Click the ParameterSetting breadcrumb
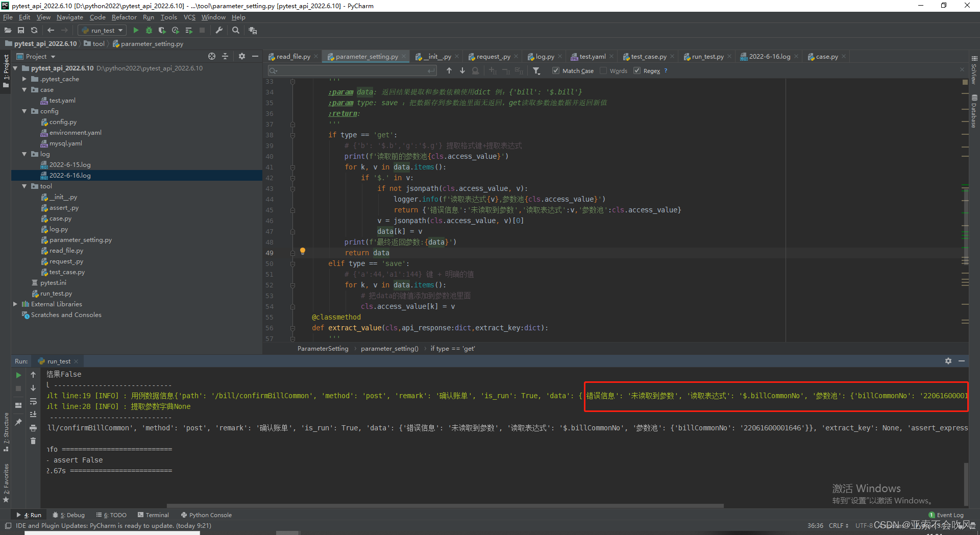980x535 pixels. click(x=323, y=349)
